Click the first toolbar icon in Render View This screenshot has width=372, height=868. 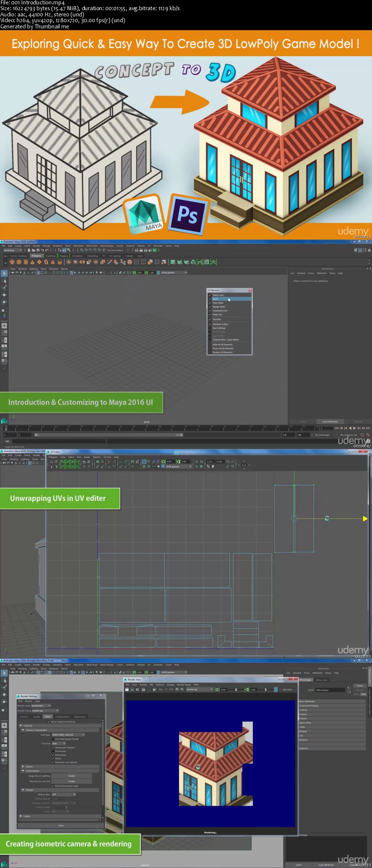127,689
